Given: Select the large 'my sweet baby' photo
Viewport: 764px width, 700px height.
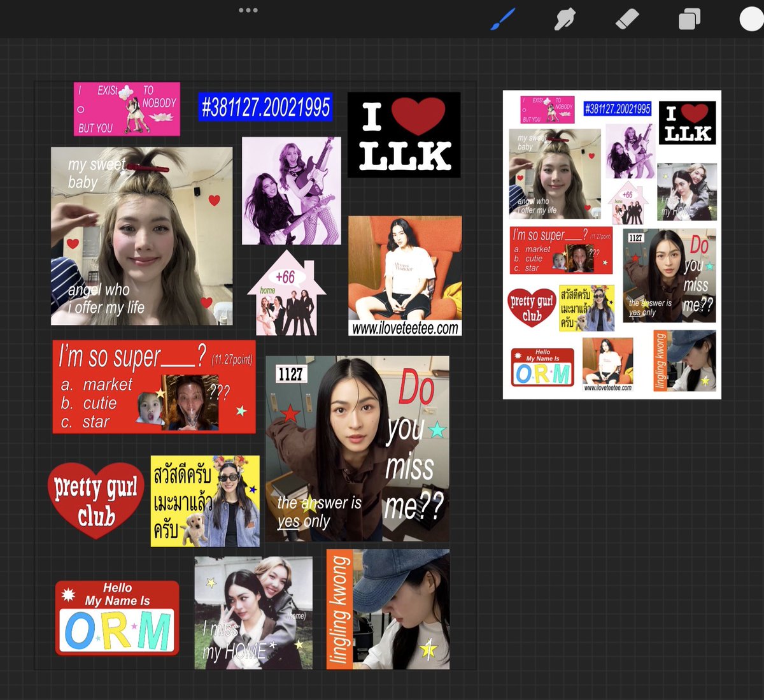Looking at the screenshot, I should tap(142, 236).
